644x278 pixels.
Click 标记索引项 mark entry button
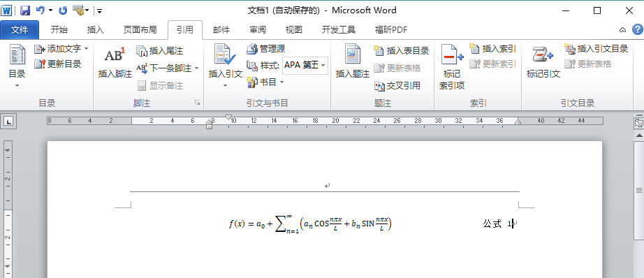pyautogui.click(x=452, y=66)
